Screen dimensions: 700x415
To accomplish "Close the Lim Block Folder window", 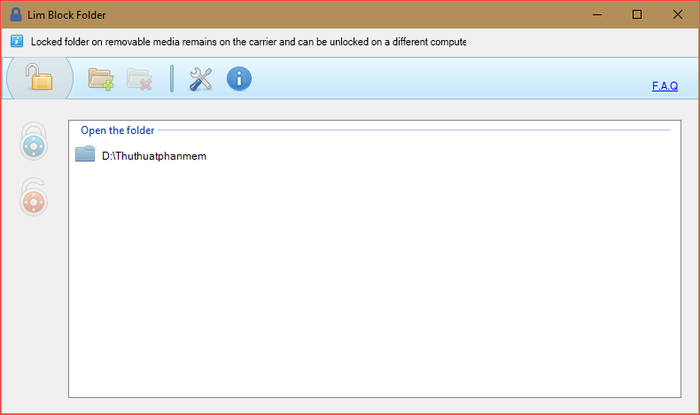I will [x=677, y=15].
